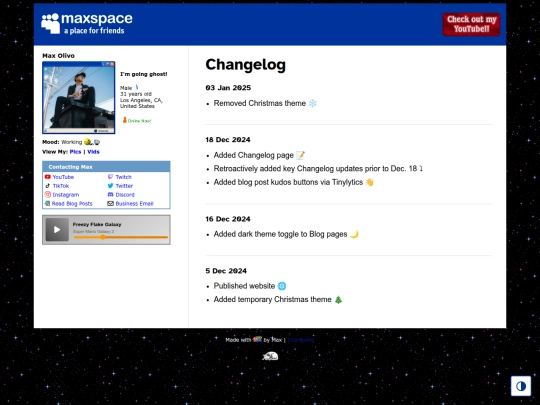
Task: Click the small animal icon in footer
Action: (270, 356)
